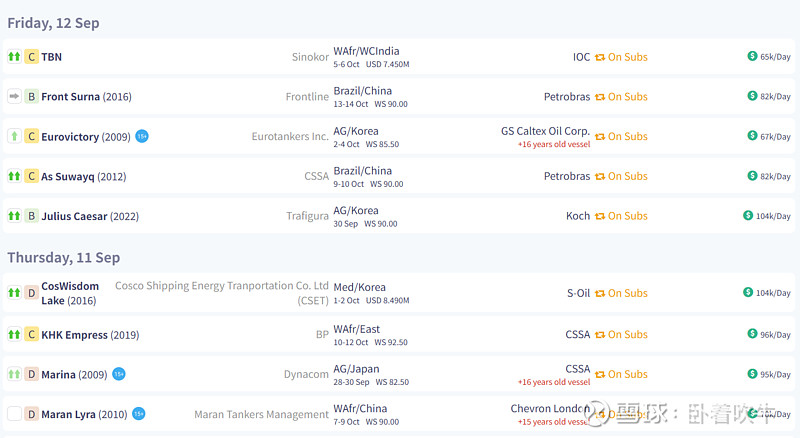Open the Eurovictory (2009) vessel link
The image size is (800, 438).
coord(86,136)
